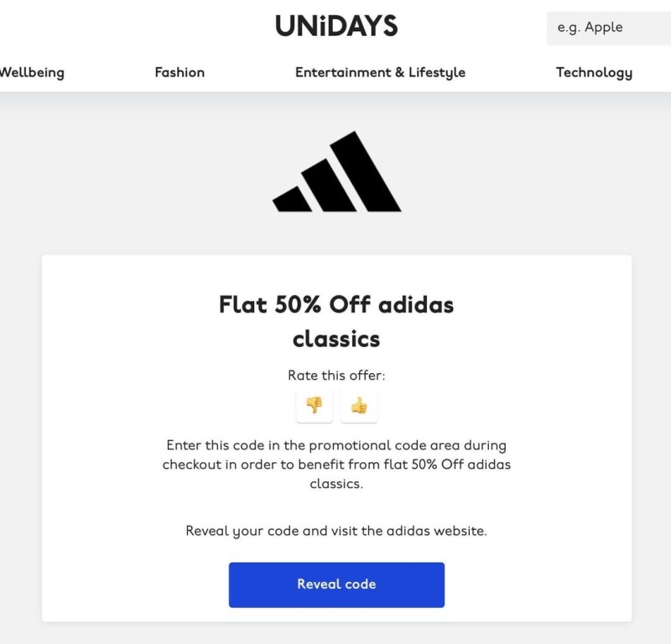Click the line starting 'Enter this code'
The image size is (671, 644).
click(x=336, y=445)
